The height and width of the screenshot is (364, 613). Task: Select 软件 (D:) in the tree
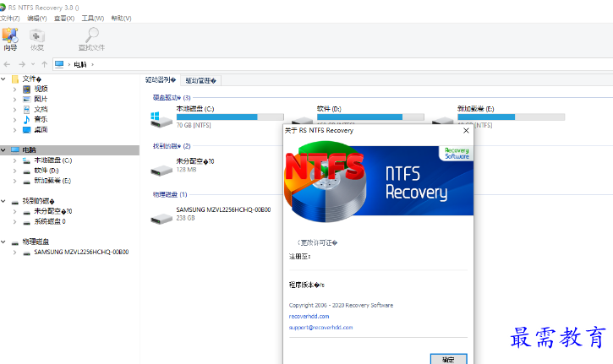tap(47, 171)
